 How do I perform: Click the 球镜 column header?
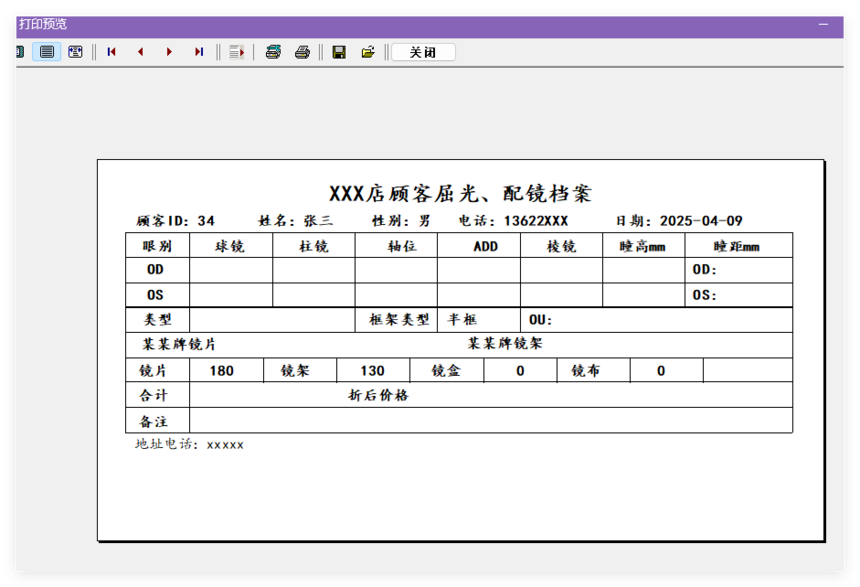point(230,246)
